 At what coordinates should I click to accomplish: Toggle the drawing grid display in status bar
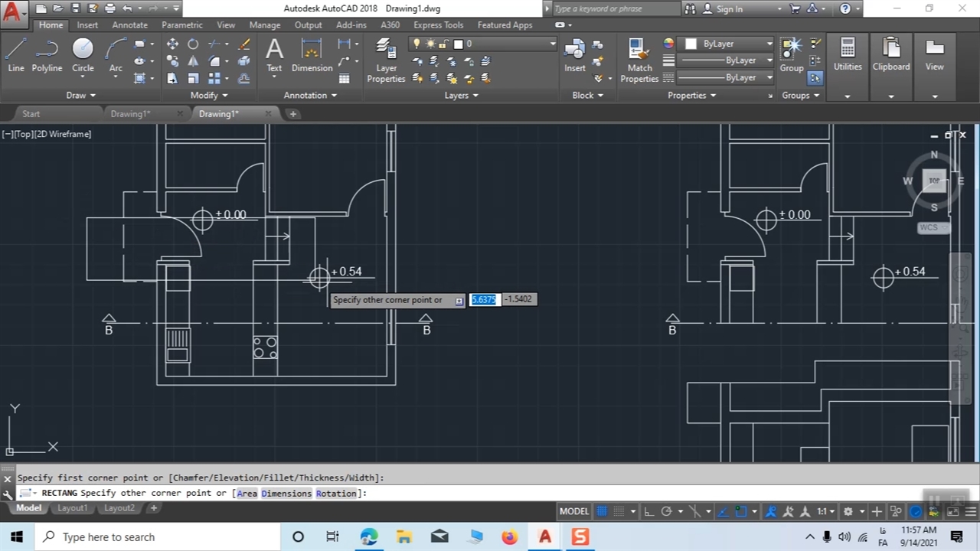(x=603, y=511)
